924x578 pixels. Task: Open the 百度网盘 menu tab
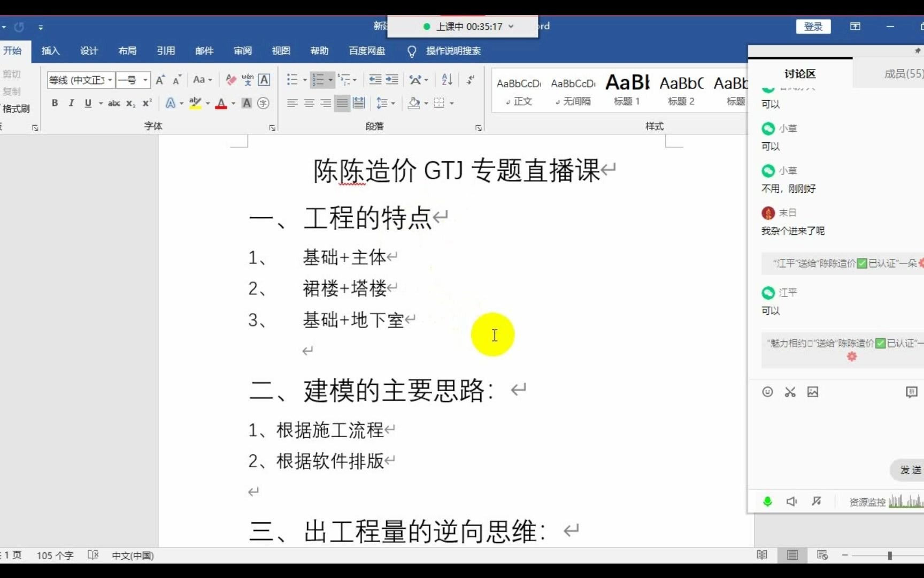point(366,51)
